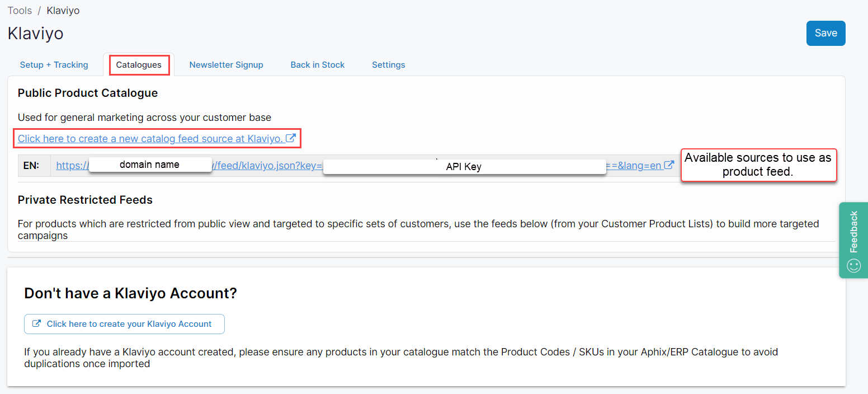This screenshot has width=868, height=394.
Task: Click the Private Restricted Feeds heading
Action: 85,200
